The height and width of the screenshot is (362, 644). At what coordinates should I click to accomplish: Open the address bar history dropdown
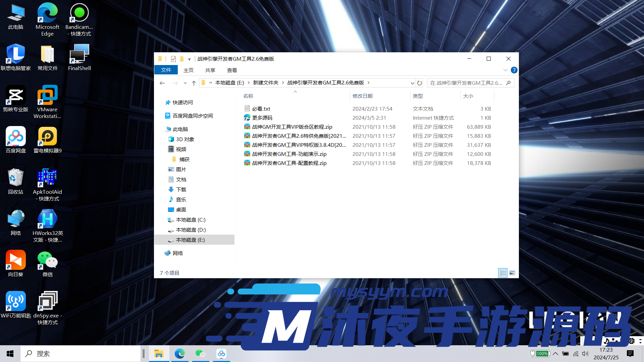412,83
